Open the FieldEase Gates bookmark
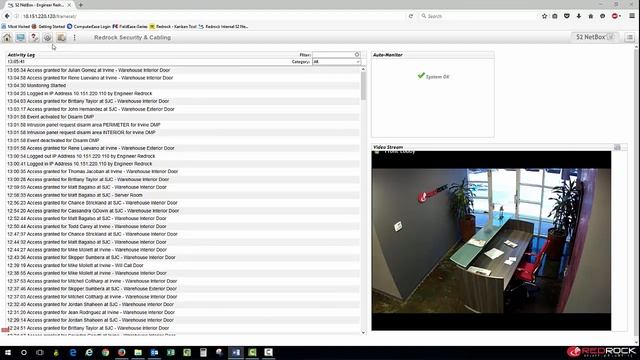 point(130,27)
